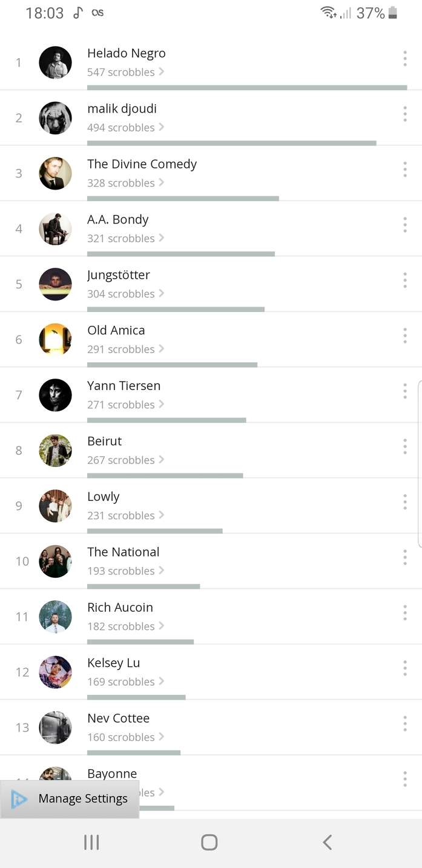
Task: Tap the Manage Settings button
Action: pos(70,799)
